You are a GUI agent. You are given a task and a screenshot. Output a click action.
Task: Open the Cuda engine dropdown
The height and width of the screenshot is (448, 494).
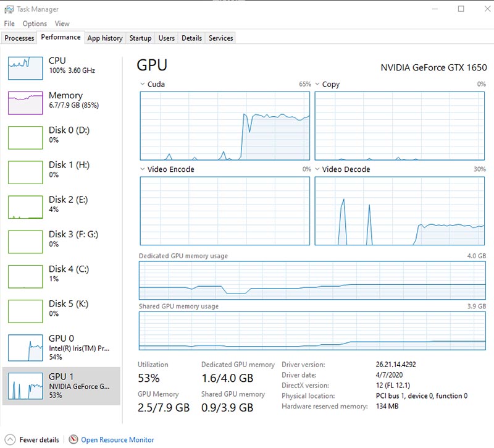pyautogui.click(x=143, y=84)
